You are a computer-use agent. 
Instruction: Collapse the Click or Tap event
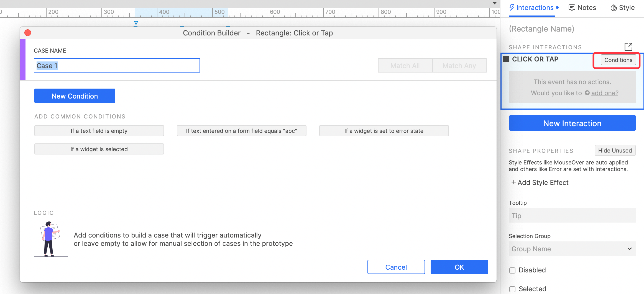click(x=506, y=59)
